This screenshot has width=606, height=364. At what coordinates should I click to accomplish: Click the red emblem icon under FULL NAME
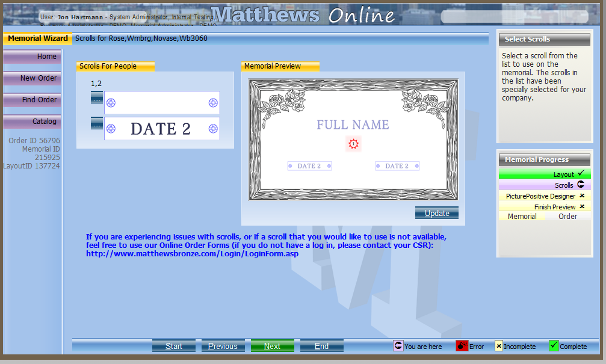pos(353,144)
